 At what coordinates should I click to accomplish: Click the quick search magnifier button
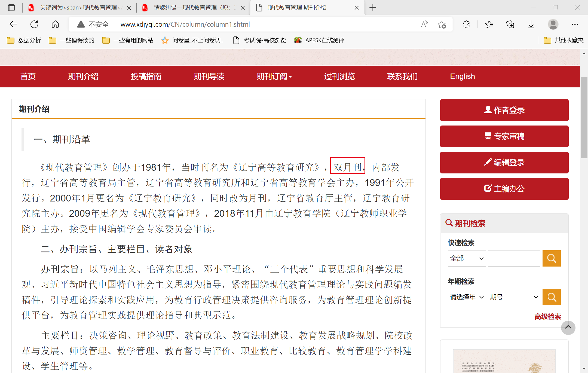coord(551,258)
